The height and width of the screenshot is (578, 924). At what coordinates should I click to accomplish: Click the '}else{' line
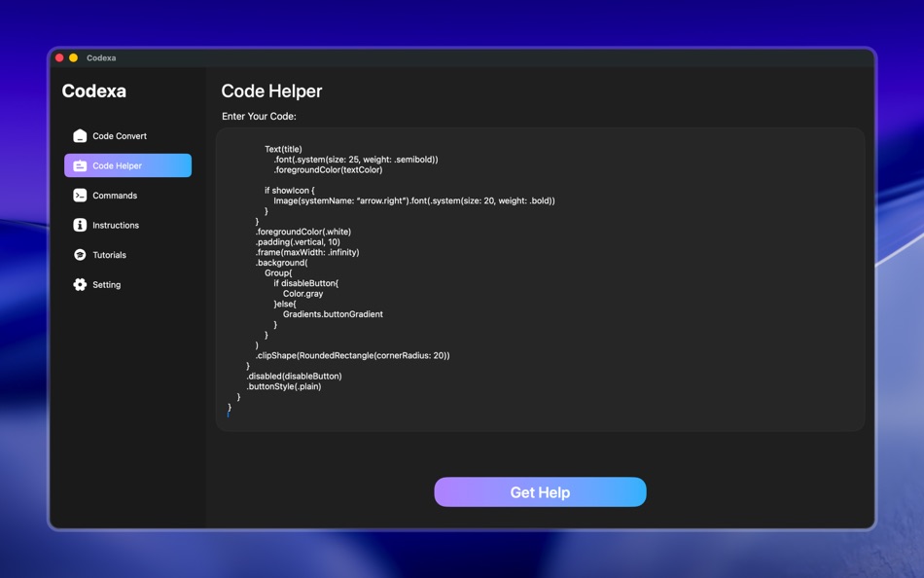pyautogui.click(x=285, y=304)
